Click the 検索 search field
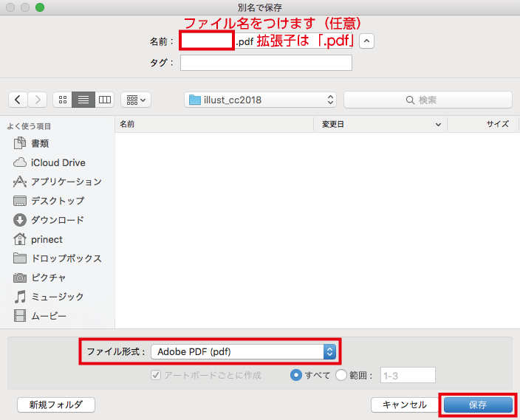 pyautogui.click(x=428, y=100)
